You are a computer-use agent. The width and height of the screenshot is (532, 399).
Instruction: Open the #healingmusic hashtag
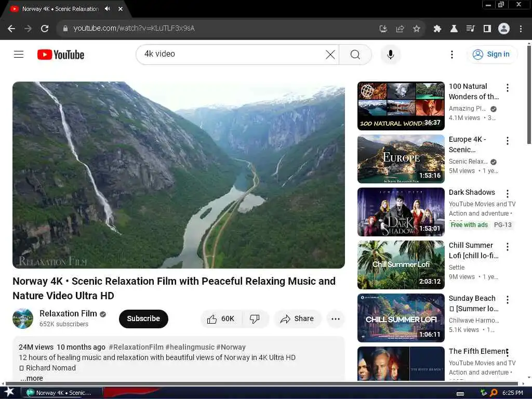(190, 347)
